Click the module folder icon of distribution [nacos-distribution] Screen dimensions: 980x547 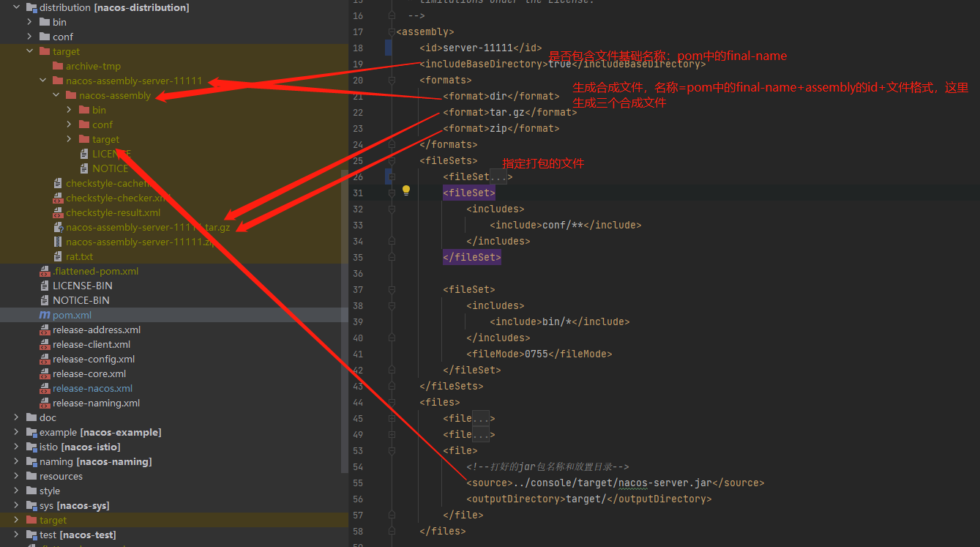pyautogui.click(x=31, y=7)
